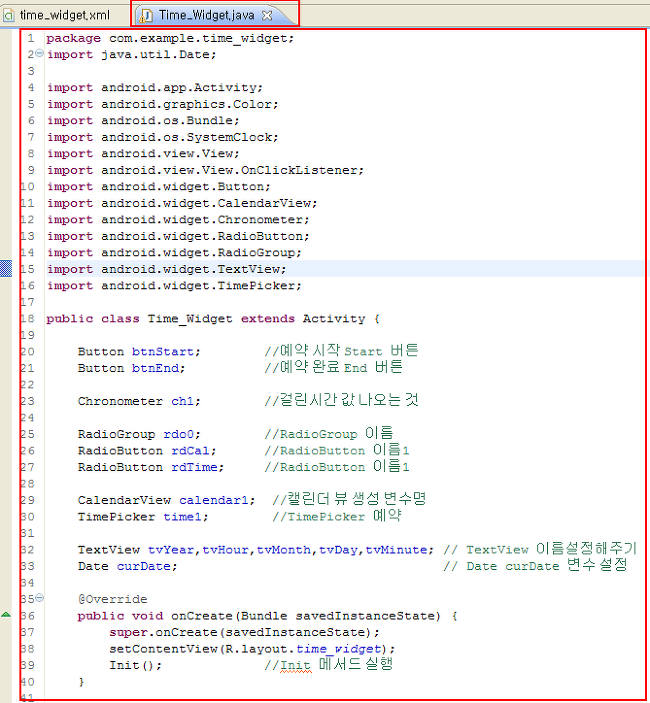Screen dimensions: 650x703
Task: Click the rdo0 RadioGroup variable
Action: pos(178,434)
